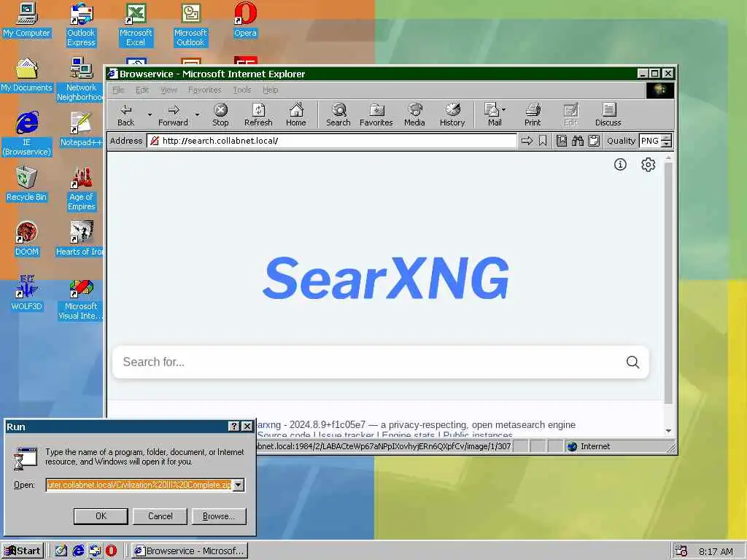Click the bookmark ribbon icon
This screenshot has width=747, height=560.
coord(543,141)
